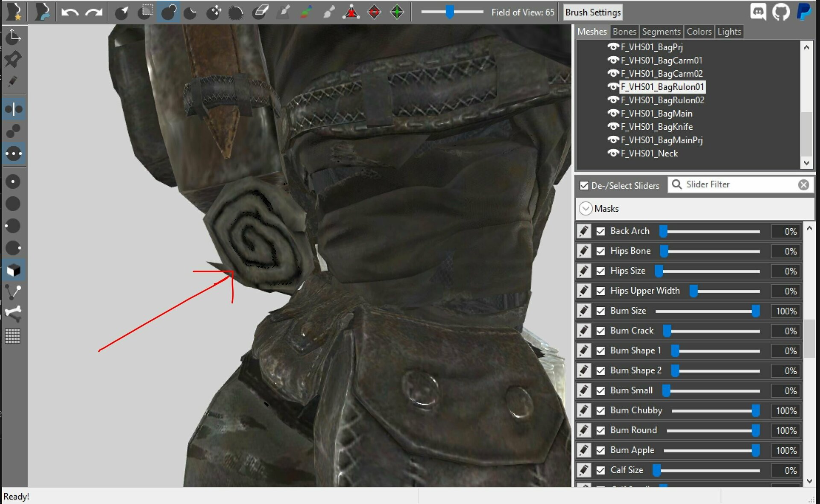This screenshot has width=820, height=504.
Task: Pick the Alpha paint brush
Action: tap(328, 12)
